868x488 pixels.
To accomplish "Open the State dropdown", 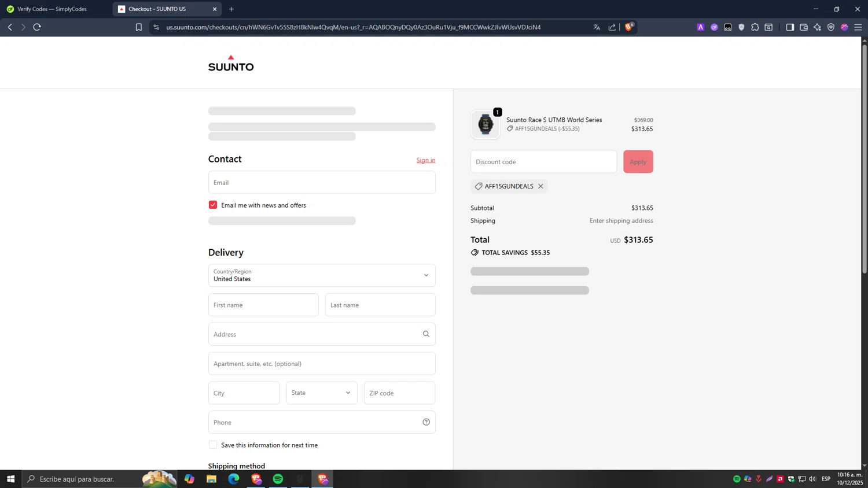I will [322, 393].
